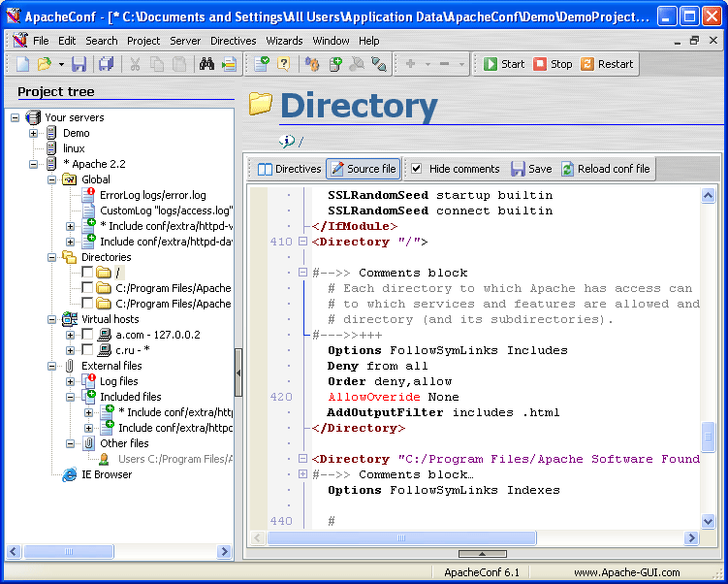Click the grey minus remove directive icon
The image size is (728, 584).
444,64
